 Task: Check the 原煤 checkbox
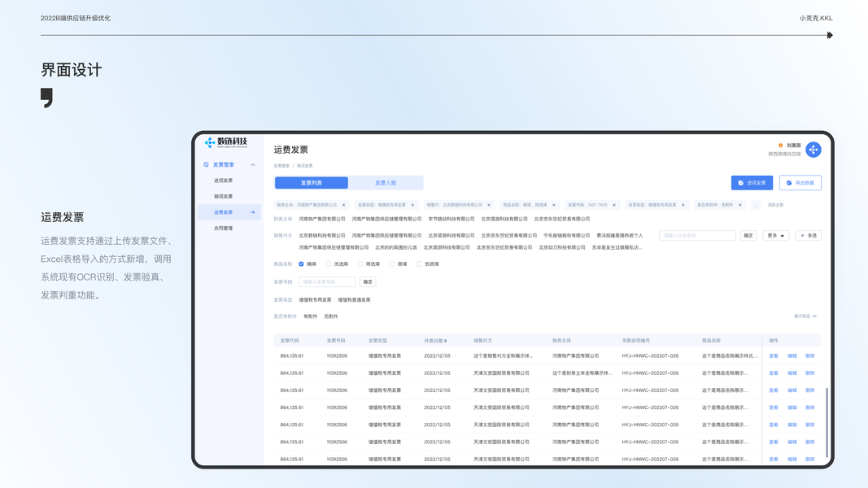click(392, 264)
